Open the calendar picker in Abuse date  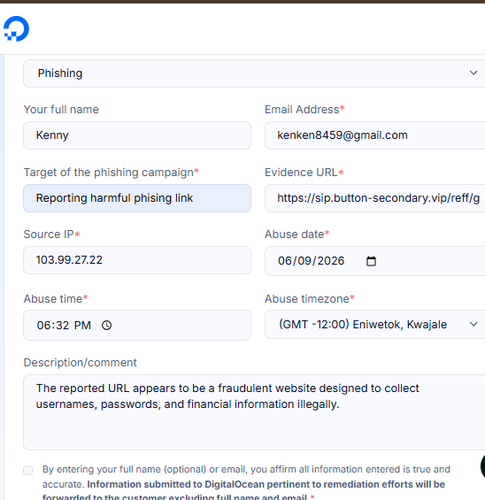(371, 261)
